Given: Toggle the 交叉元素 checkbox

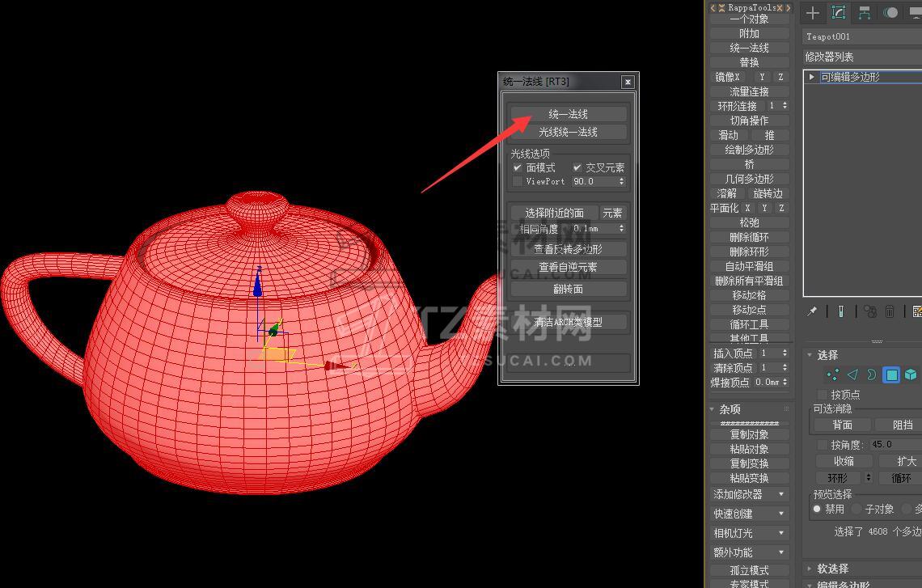Looking at the screenshot, I should coord(577,167).
